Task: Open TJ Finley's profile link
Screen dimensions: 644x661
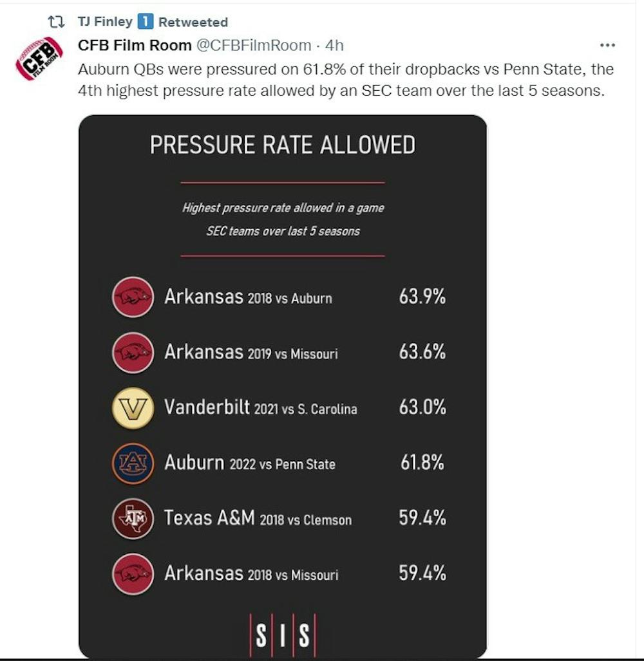Action: [x=105, y=21]
